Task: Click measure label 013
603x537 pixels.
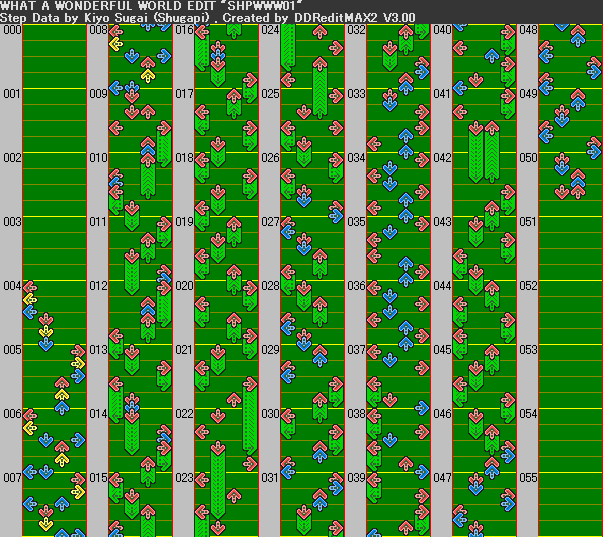Action: tap(98, 350)
